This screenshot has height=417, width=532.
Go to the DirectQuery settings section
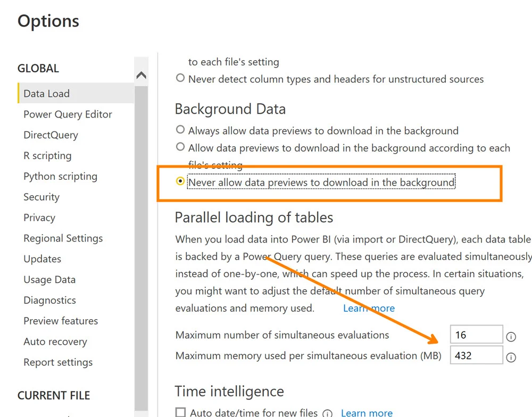pyautogui.click(x=51, y=135)
